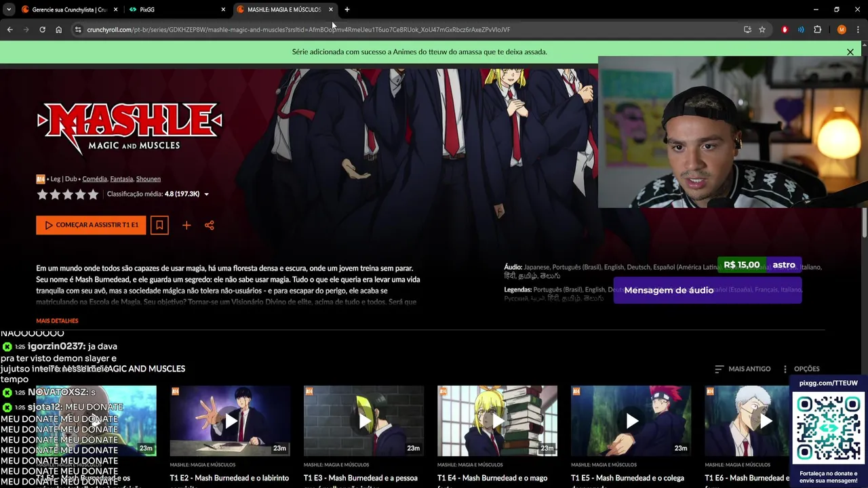Click the blue audio extension icon

801,30
